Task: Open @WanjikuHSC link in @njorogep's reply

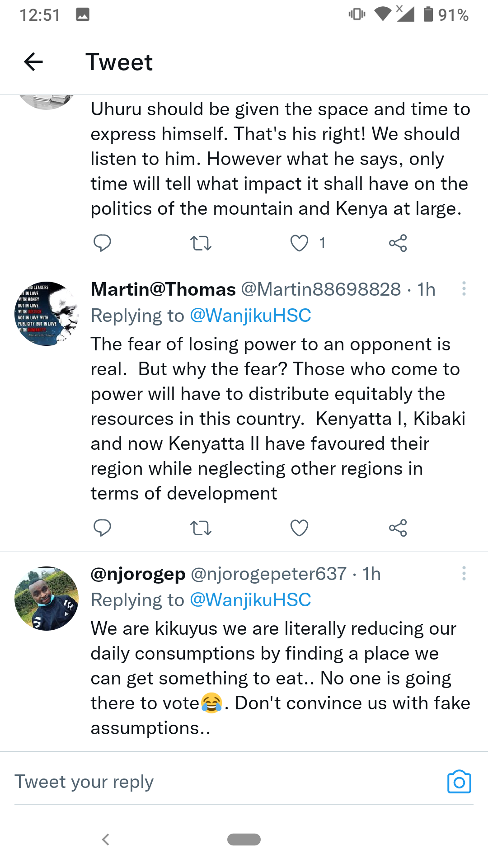Action: point(250,600)
